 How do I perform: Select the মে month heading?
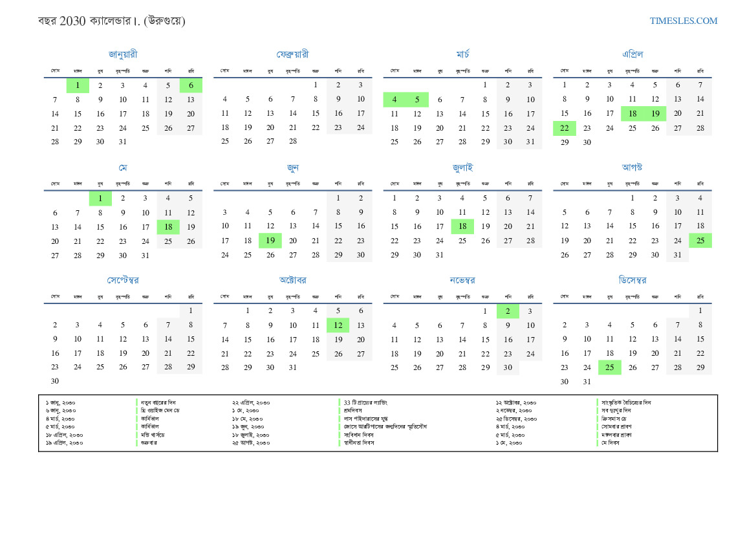[x=123, y=168]
